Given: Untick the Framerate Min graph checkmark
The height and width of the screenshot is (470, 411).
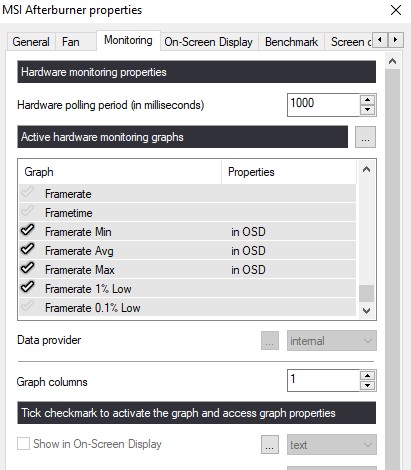Looking at the screenshot, I should click(28, 230).
